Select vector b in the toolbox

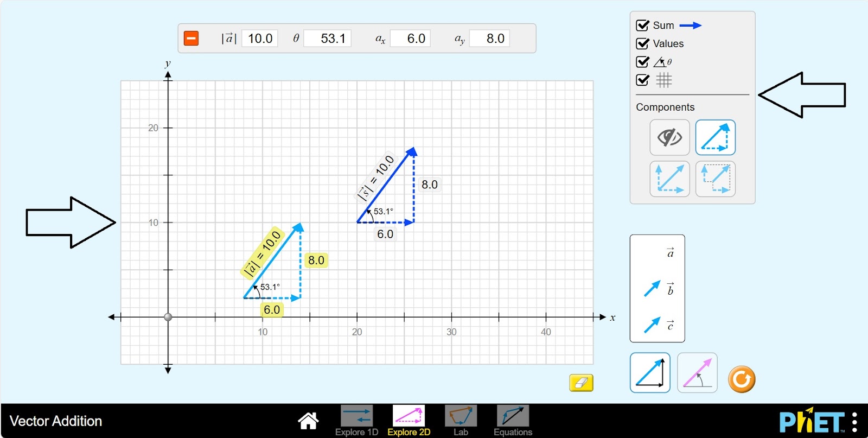(652, 289)
